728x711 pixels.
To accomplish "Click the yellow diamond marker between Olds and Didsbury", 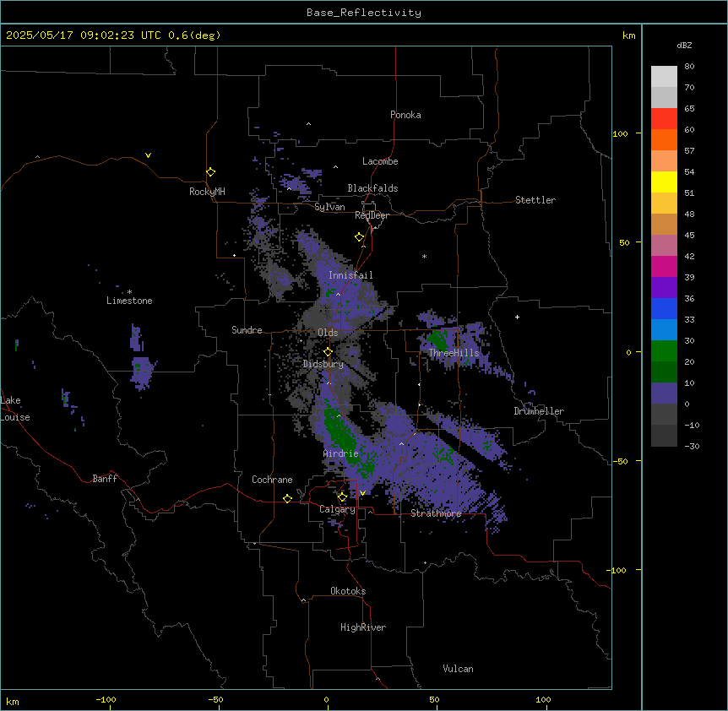I will click(x=328, y=352).
